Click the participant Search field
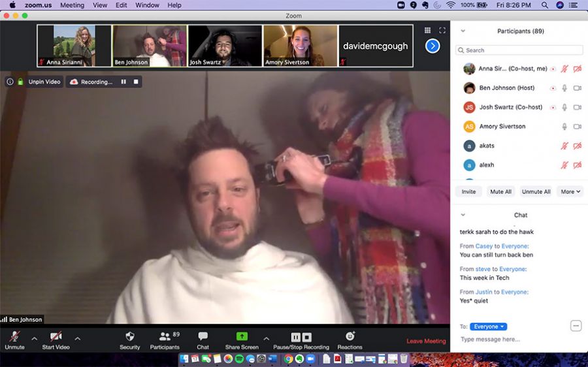 click(x=519, y=50)
